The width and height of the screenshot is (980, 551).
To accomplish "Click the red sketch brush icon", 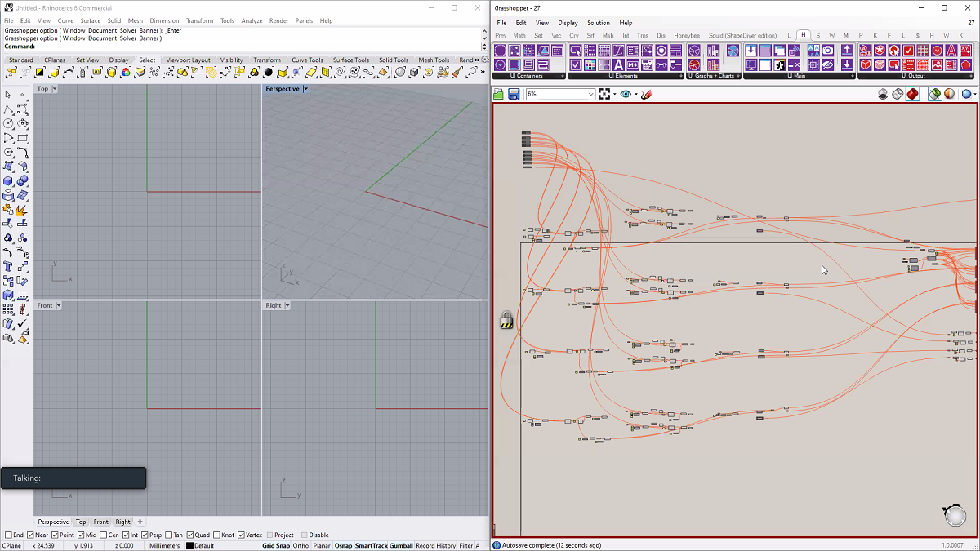I will 646,95.
